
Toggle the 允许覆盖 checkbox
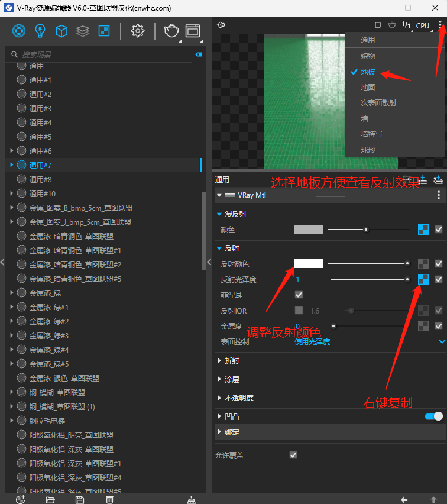[x=293, y=455]
